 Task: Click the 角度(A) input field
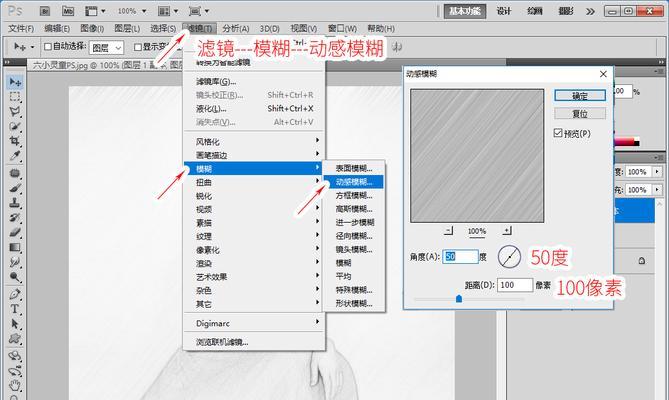click(x=460, y=257)
